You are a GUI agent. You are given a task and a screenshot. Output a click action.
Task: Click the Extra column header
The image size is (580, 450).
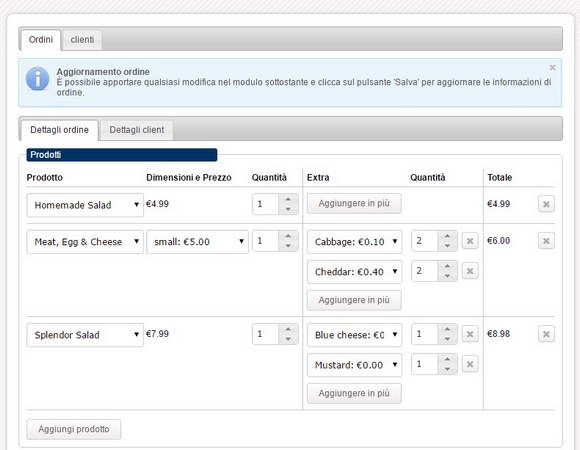coord(318,178)
